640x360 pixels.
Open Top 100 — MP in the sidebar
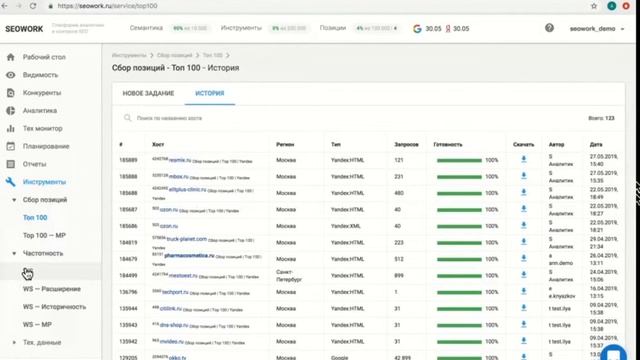tap(44, 236)
